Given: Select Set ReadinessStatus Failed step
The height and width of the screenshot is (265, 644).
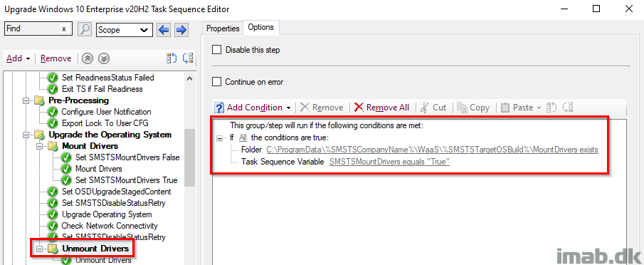Looking at the screenshot, I should coord(108,78).
